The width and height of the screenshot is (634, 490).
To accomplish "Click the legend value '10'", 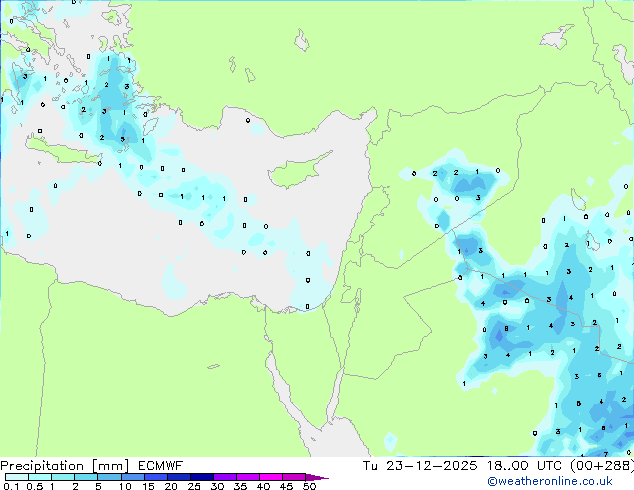I will [x=125, y=486].
